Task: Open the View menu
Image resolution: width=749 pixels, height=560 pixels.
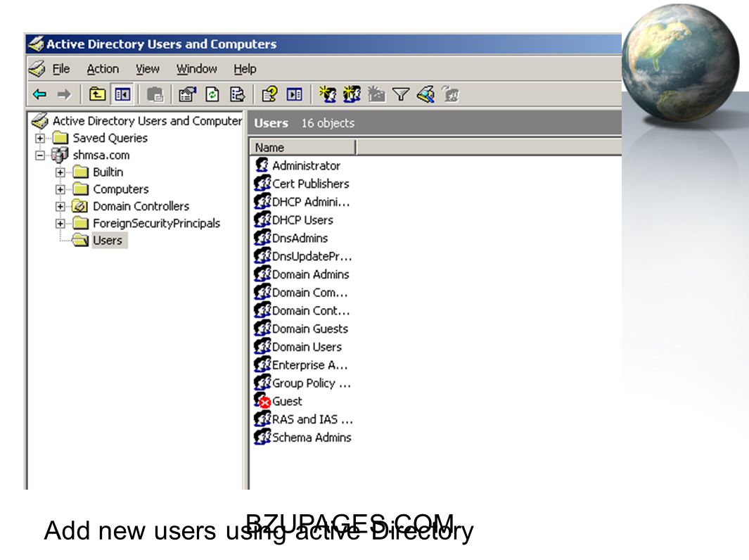Action: (x=148, y=69)
